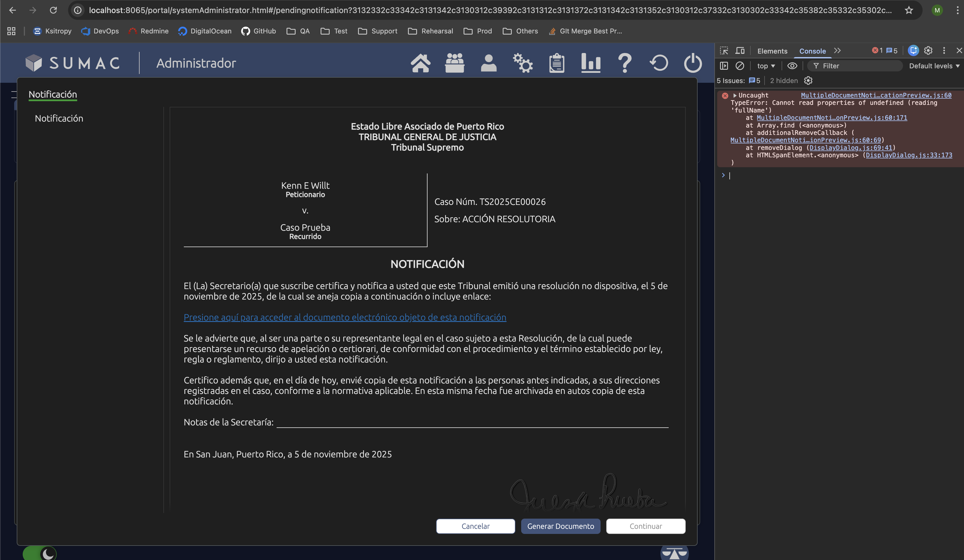Click the single user profile icon

489,63
